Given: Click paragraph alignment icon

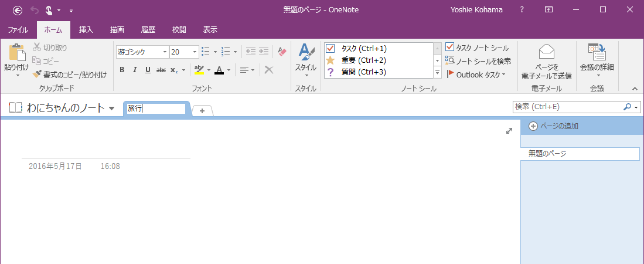Looking at the screenshot, I should pyautogui.click(x=245, y=70).
